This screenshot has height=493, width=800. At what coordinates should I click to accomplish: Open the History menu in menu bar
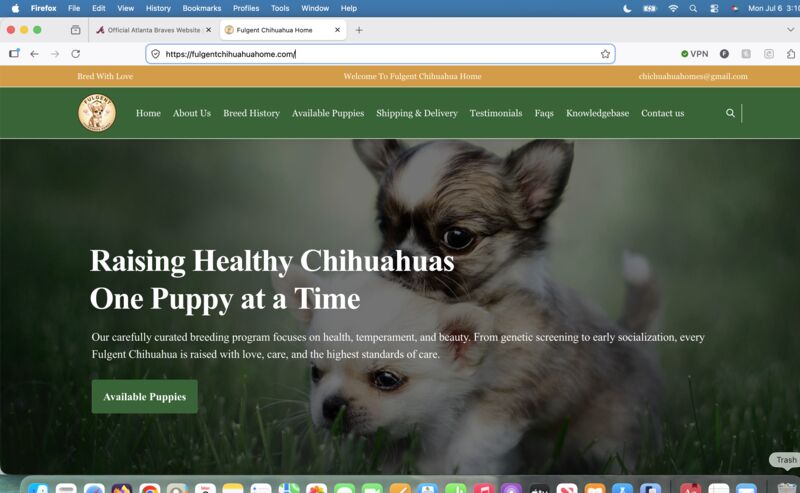coord(158,8)
